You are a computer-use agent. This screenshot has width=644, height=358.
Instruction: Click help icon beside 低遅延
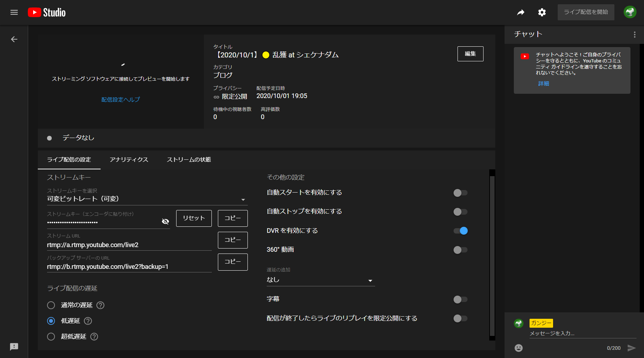(88, 321)
